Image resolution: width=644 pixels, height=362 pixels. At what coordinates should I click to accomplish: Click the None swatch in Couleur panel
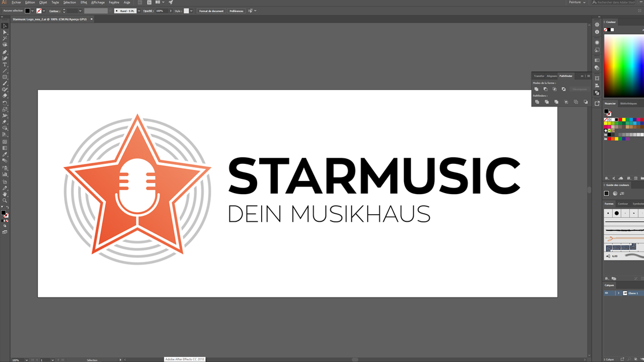point(605,30)
